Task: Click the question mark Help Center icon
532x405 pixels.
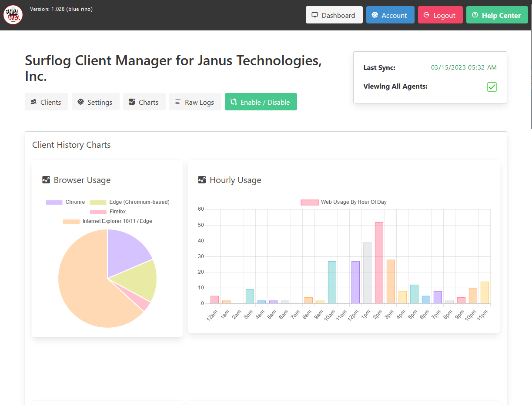Action: point(475,15)
